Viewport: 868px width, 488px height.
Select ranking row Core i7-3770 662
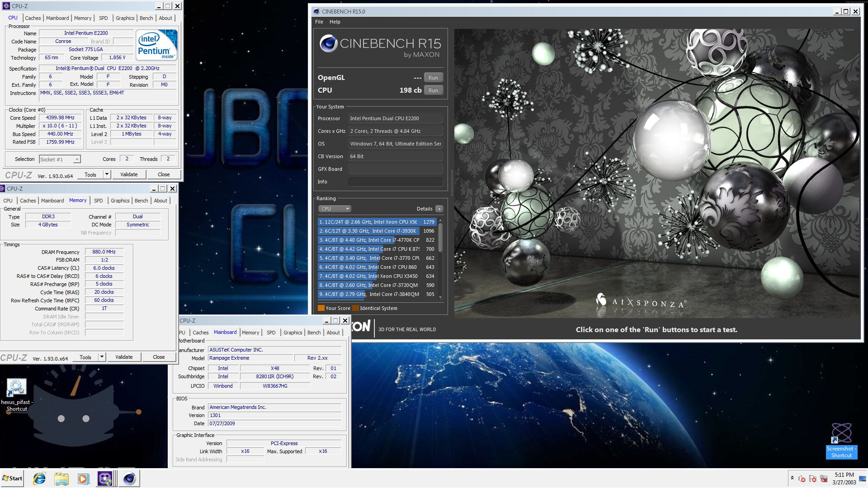click(377, 258)
